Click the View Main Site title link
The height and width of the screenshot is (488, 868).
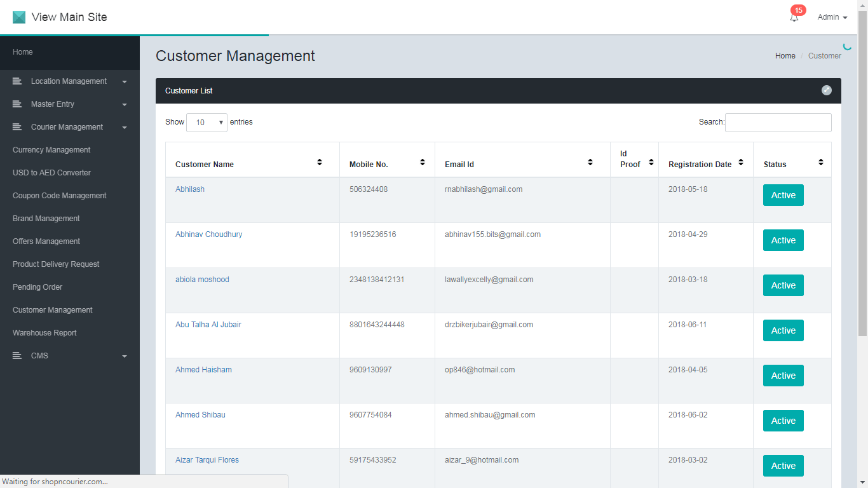coord(69,17)
